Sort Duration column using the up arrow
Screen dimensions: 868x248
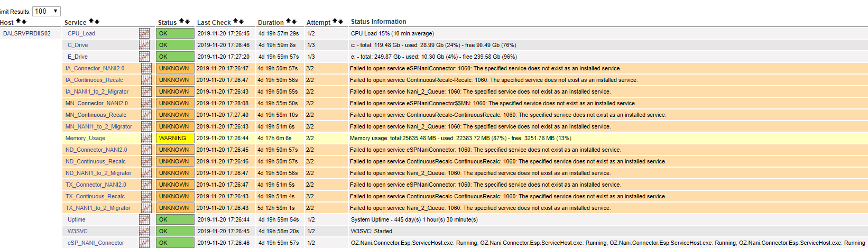click(289, 21)
